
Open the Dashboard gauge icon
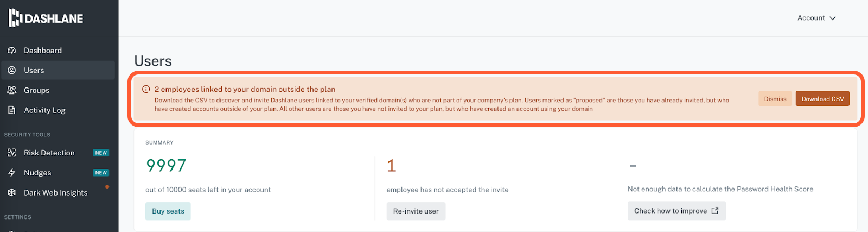11,51
